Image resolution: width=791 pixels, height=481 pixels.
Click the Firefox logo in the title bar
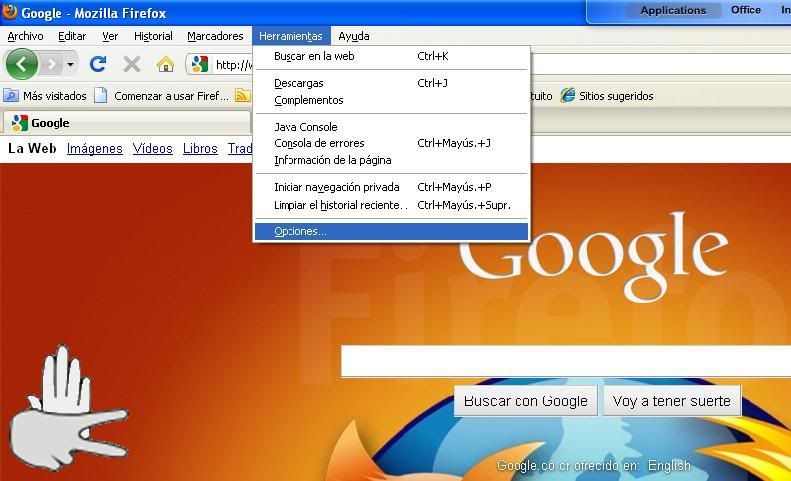(10, 12)
